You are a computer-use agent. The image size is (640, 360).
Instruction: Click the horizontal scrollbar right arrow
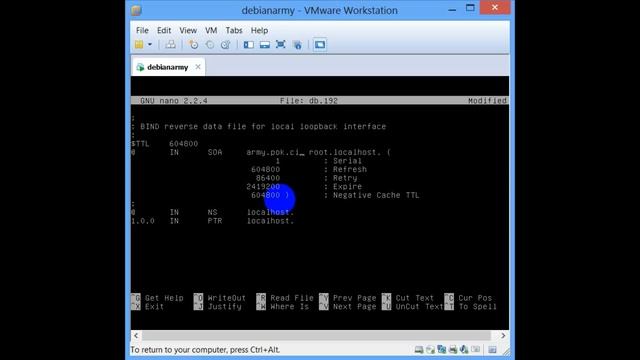503,336
